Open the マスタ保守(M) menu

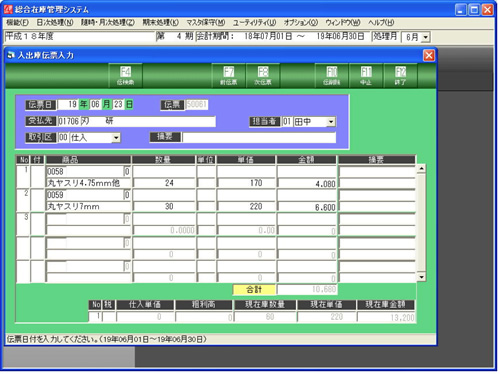(206, 23)
